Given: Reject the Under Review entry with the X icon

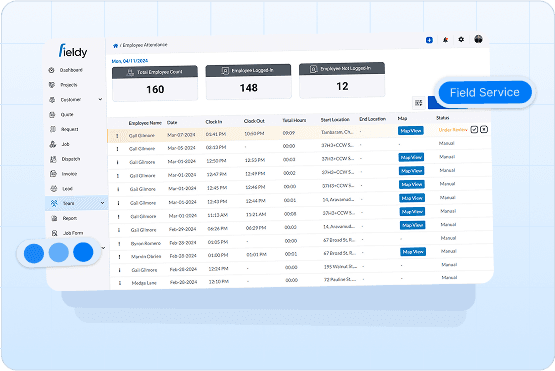Looking at the screenshot, I should click(x=484, y=129).
